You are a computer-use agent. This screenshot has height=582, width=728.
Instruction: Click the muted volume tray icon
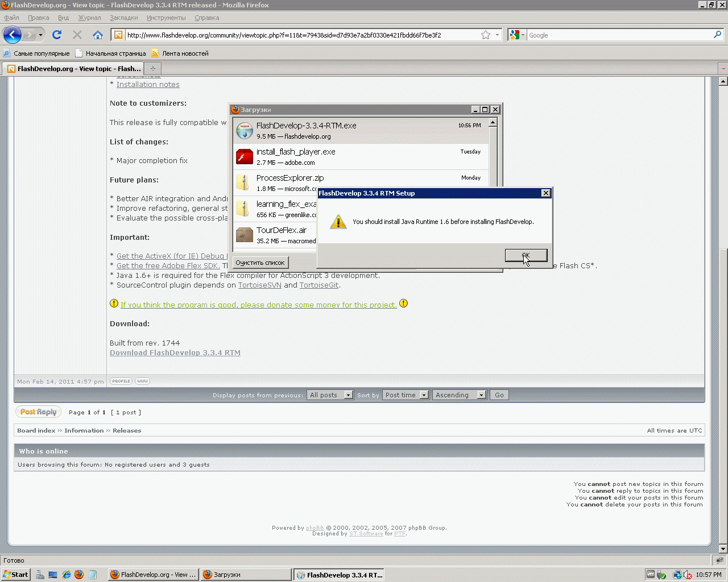click(687, 575)
